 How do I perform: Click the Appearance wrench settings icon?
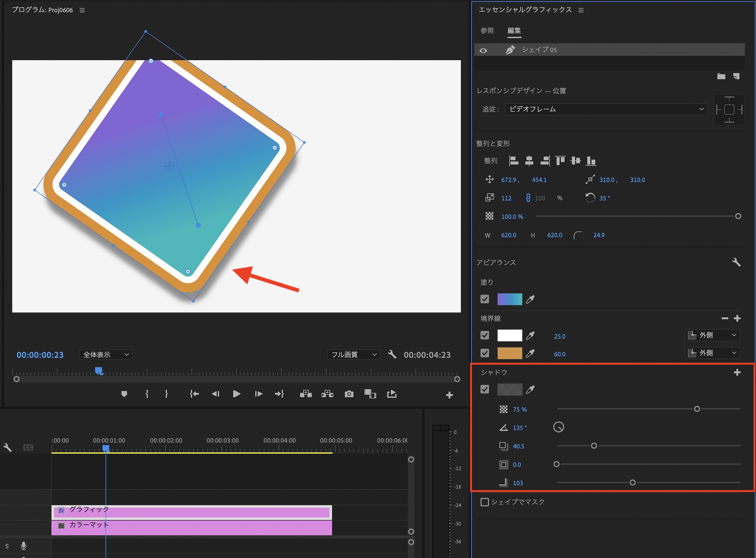[736, 262]
